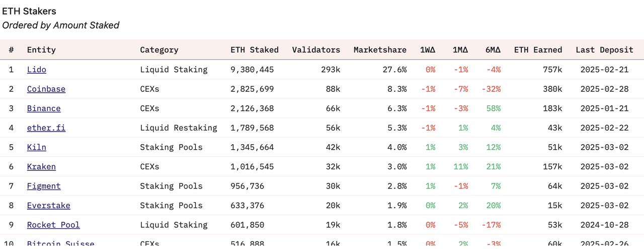The width and height of the screenshot is (644, 249).
Task: Click the Entity column header
Action: point(41,50)
